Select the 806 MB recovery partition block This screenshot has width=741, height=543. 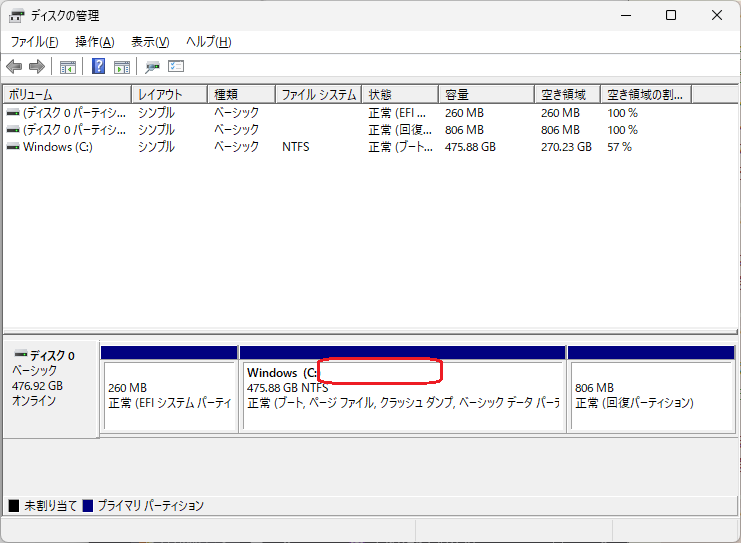point(650,395)
